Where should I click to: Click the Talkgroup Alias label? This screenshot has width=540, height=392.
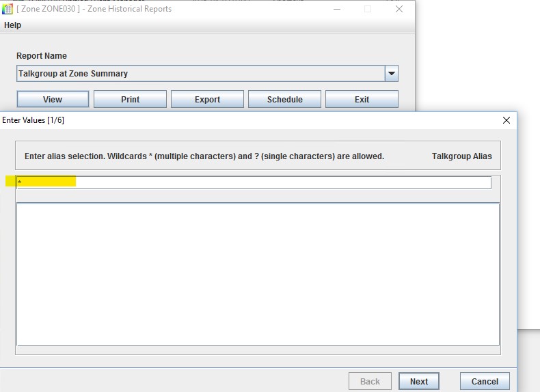[462, 156]
